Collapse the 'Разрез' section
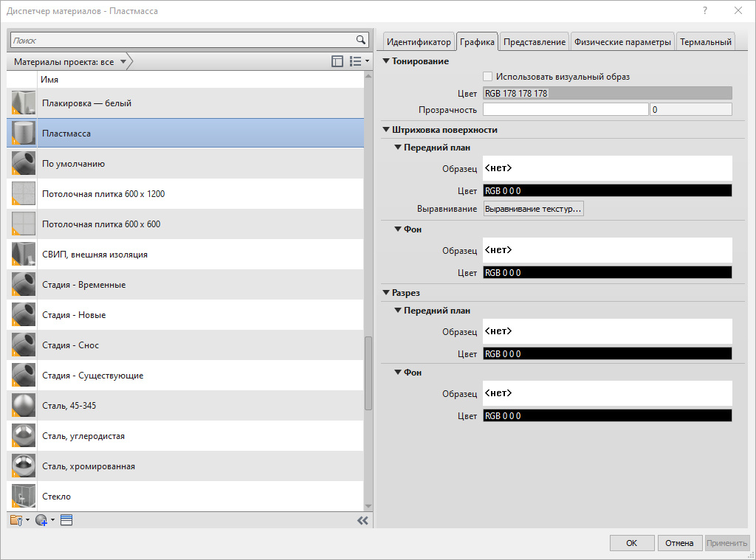 pyautogui.click(x=386, y=293)
